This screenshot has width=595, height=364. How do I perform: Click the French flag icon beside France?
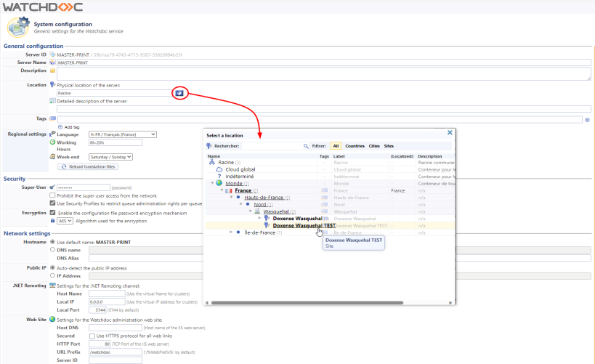click(229, 190)
